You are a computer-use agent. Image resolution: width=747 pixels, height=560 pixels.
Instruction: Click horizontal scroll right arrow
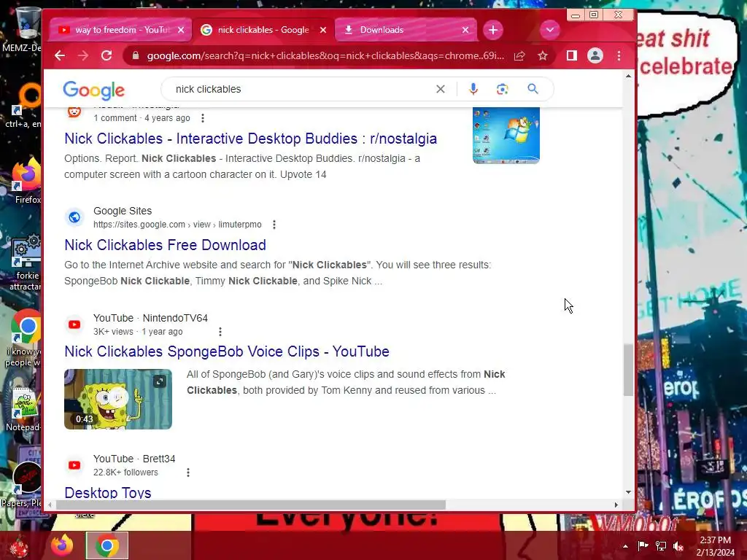coord(616,505)
